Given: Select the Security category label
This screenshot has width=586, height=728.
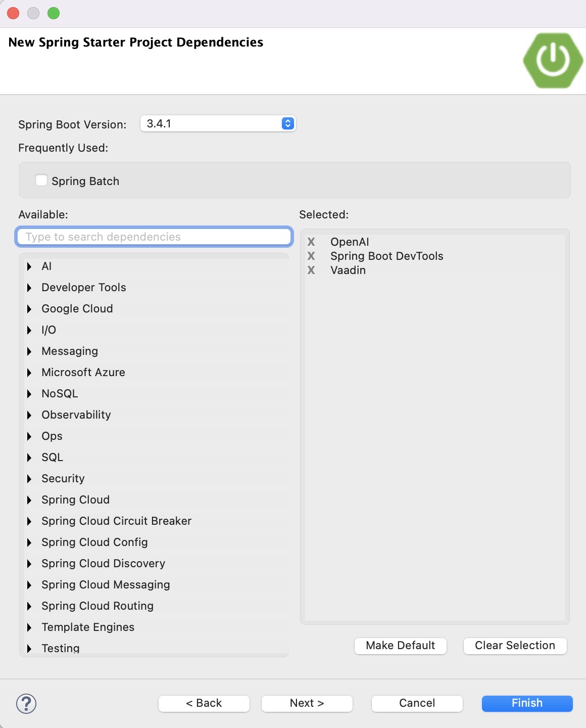Looking at the screenshot, I should pyautogui.click(x=63, y=479).
